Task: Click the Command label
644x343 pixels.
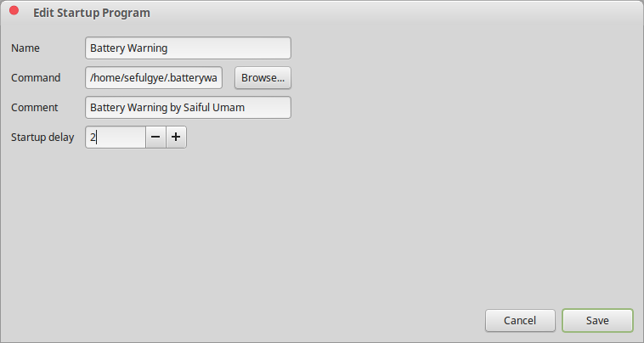Action: [x=36, y=78]
